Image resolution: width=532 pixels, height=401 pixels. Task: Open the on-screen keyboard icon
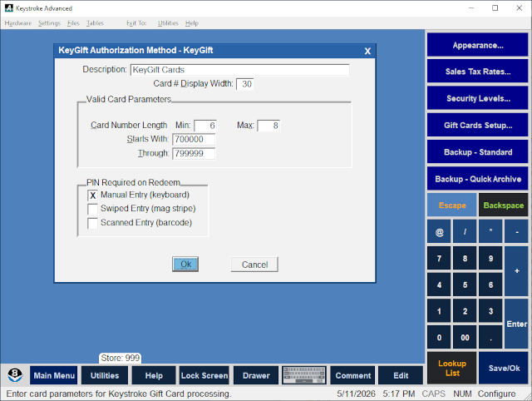point(304,375)
